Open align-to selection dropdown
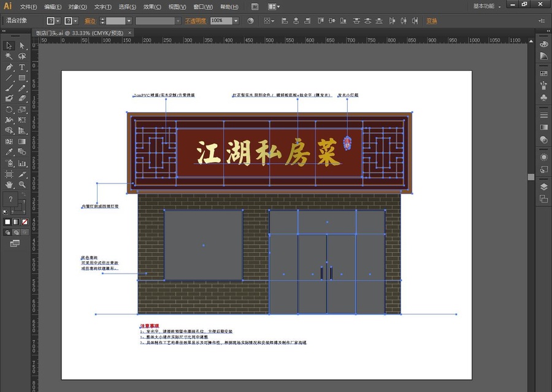Image resolution: width=552 pixels, height=392 pixels. 269,21
